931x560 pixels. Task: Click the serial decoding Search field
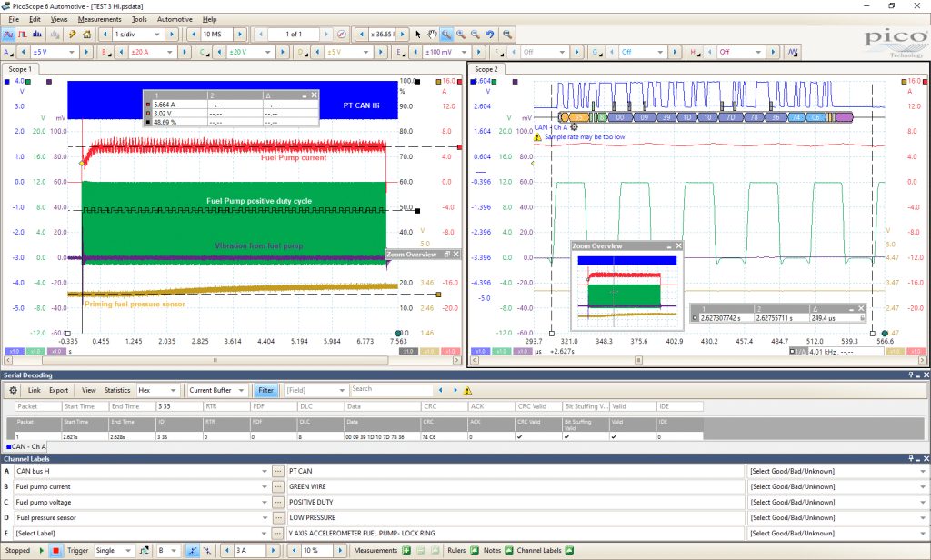(x=391, y=390)
